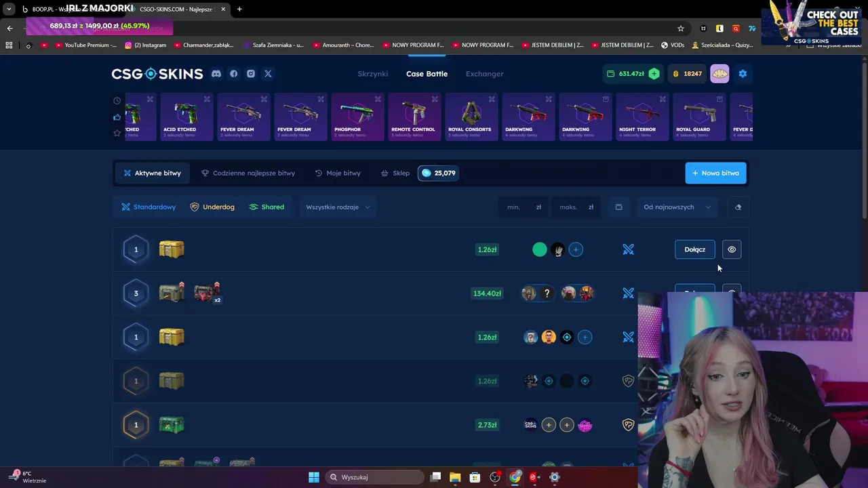Open the X (Twitter) link icon

[x=268, y=74]
